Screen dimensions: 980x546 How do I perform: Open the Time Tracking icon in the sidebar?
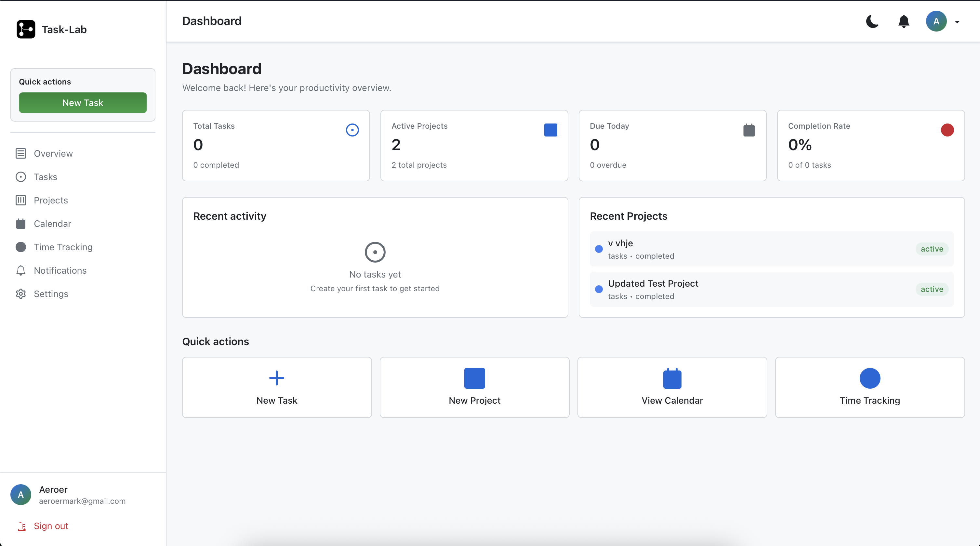pos(21,247)
